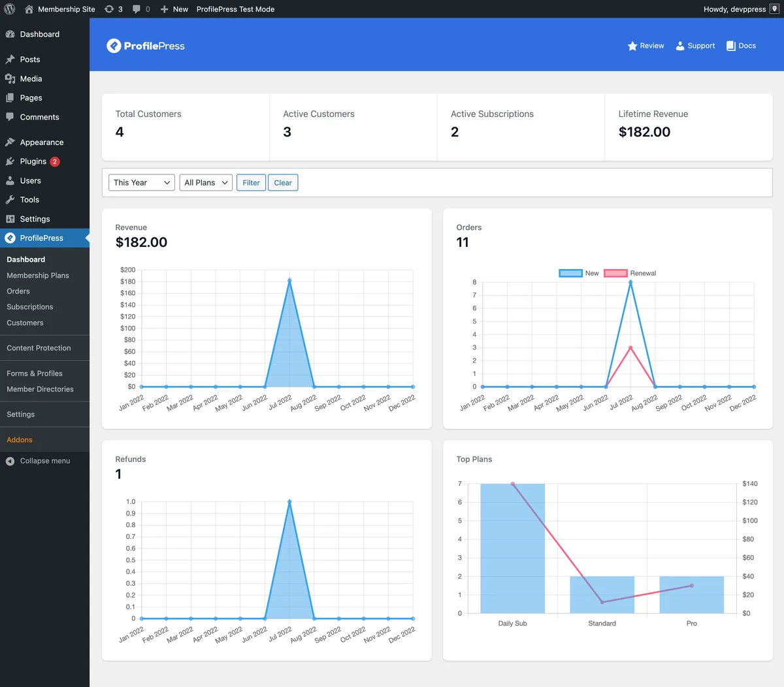Open the Docs book icon
Image resolution: width=784 pixels, height=687 pixels.
click(x=731, y=46)
